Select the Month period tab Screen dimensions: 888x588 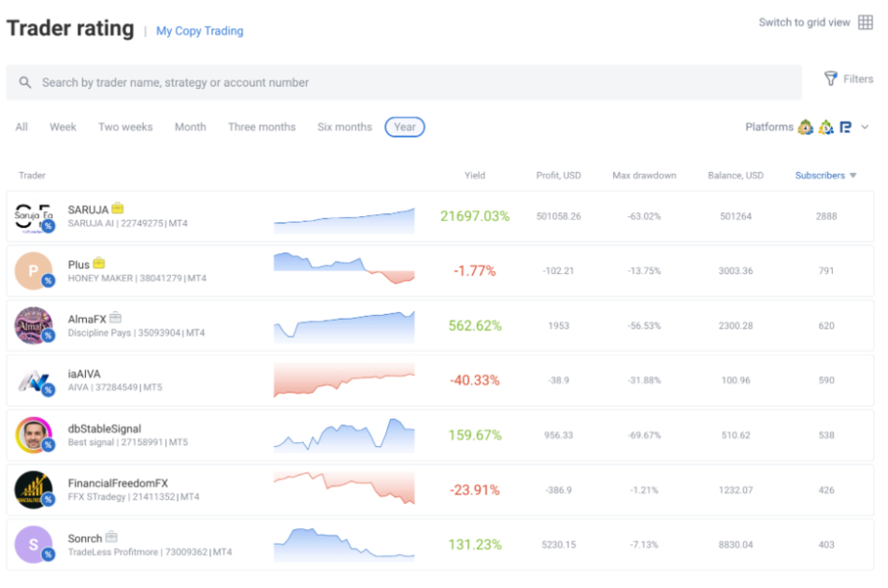pyautogui.click(x=191, y=127)
